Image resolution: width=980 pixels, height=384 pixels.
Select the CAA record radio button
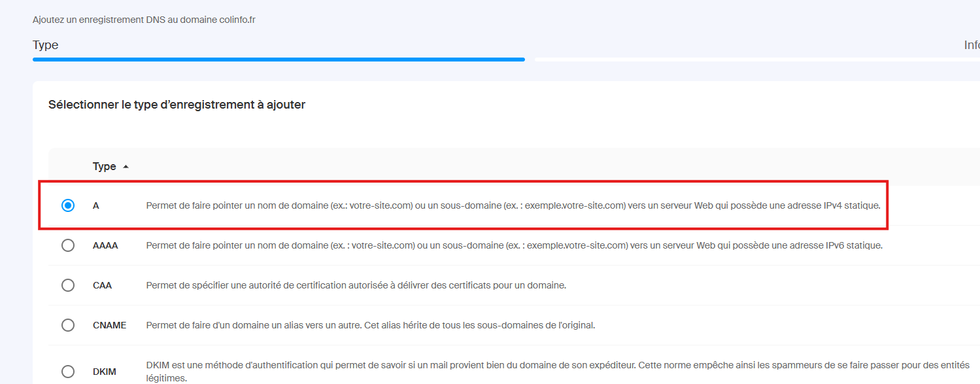tap(68, 285)
